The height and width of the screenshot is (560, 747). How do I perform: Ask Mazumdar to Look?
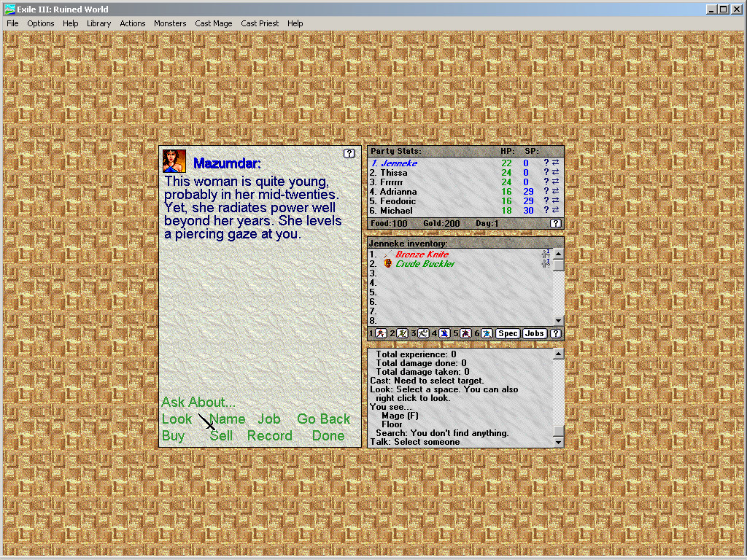click(x=177, y=419)
